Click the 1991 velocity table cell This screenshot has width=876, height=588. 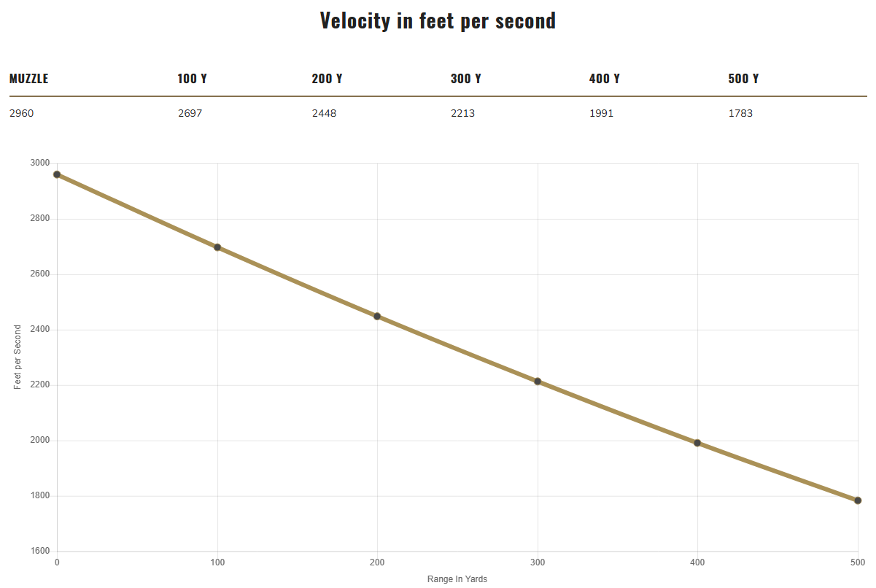click(x=602, y=114)
